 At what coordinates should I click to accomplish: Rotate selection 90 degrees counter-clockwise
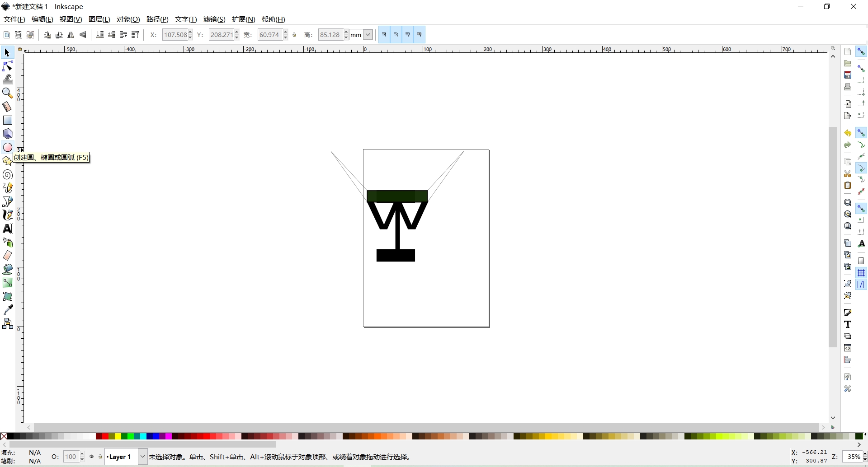[x=47, y=35]
